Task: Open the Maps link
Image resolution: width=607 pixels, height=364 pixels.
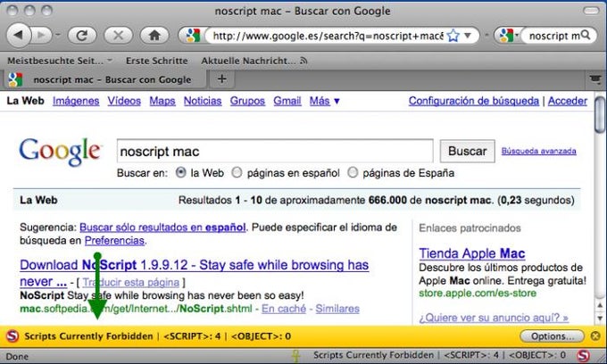Action: [x=162, y=101]
